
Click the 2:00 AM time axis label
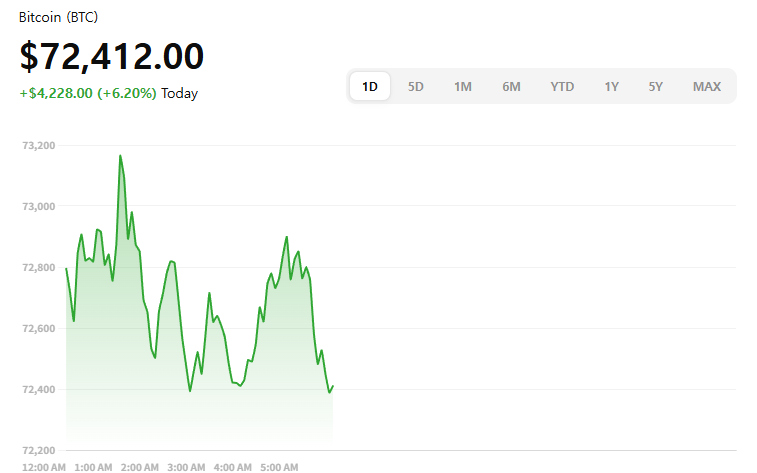pos(140,467)
